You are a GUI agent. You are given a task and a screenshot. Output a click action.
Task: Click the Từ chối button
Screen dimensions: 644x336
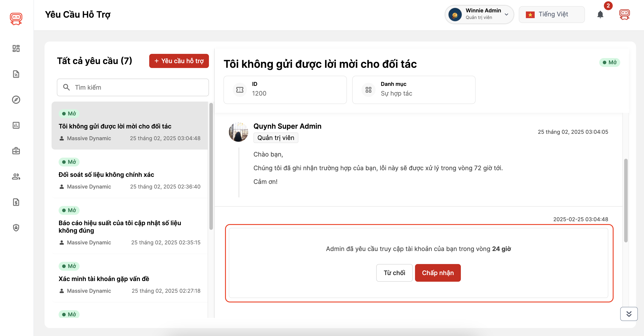(394, 273)
